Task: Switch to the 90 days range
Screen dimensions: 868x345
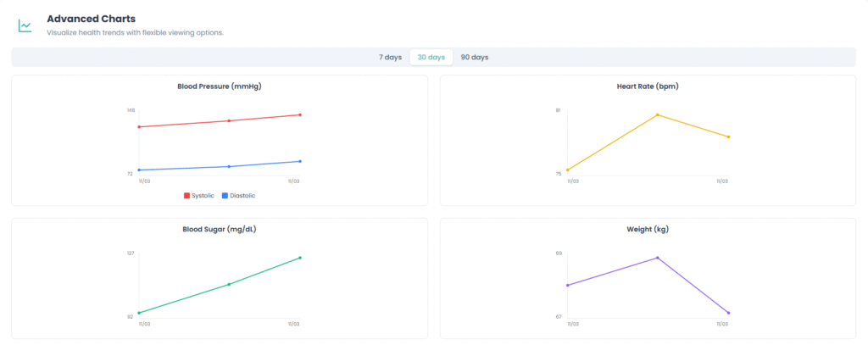Action: (x=474, y=57)
